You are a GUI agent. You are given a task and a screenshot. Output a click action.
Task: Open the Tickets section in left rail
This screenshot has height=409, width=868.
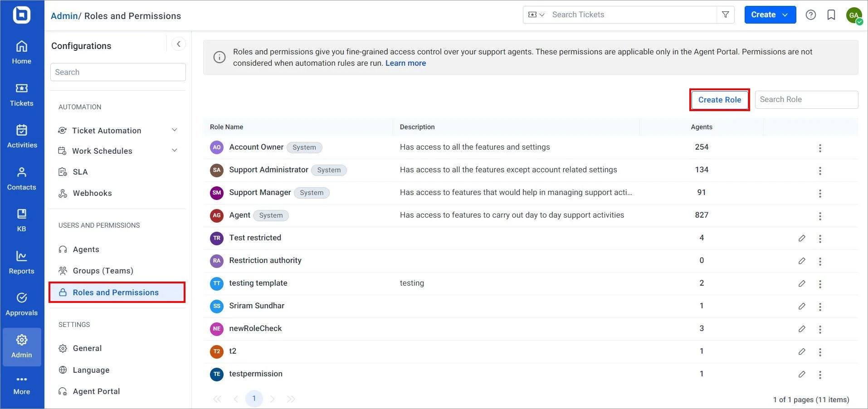click(x=22, y=95)
